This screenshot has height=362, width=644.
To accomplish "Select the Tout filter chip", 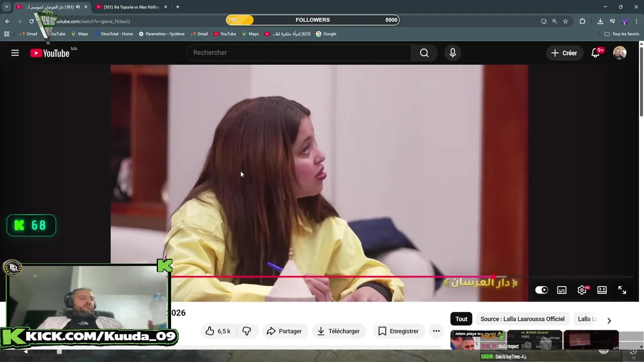I will coord(461,319).
